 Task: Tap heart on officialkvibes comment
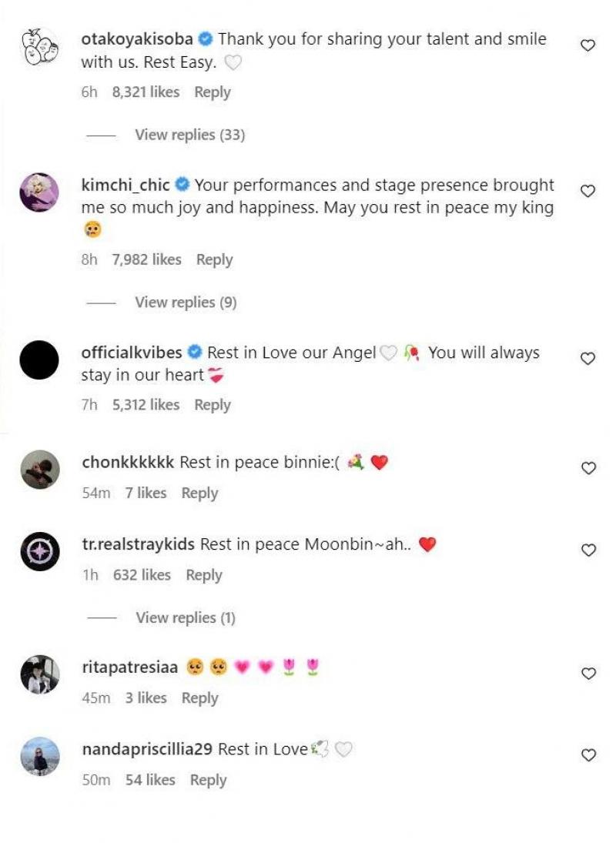[588, 359]
